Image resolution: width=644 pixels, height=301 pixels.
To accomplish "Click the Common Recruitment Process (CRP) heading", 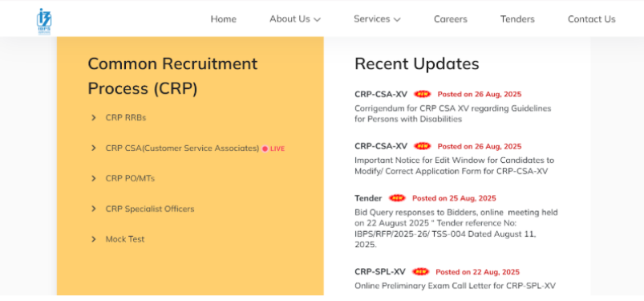I will (x=172, y=76).
